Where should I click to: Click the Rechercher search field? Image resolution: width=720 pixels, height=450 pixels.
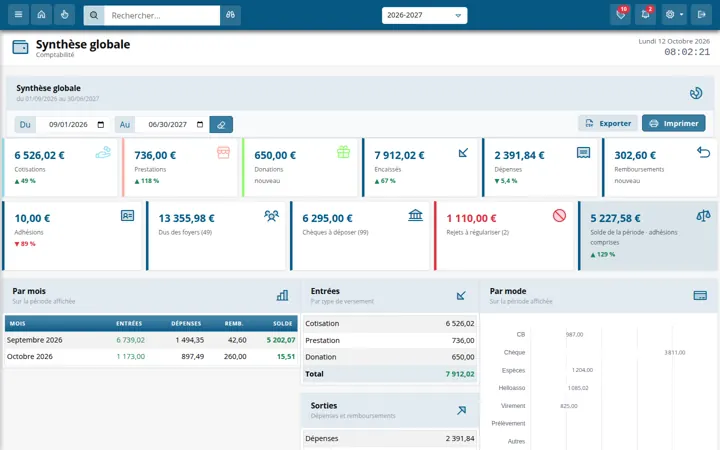(162, 15)
